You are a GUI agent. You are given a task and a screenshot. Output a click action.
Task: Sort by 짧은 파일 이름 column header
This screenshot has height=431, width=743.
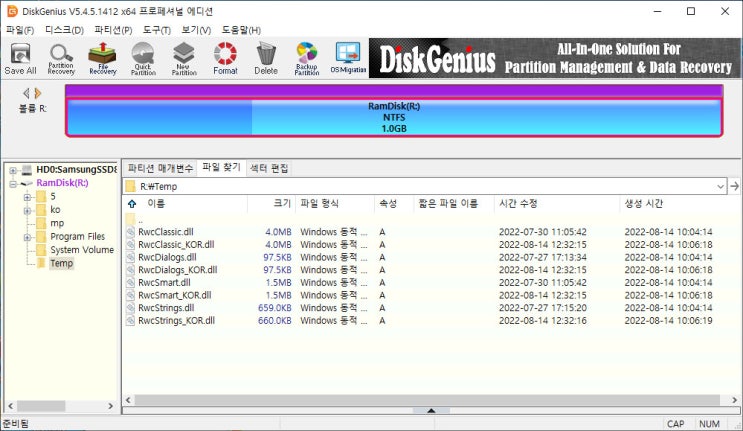[x=453, y=204]
